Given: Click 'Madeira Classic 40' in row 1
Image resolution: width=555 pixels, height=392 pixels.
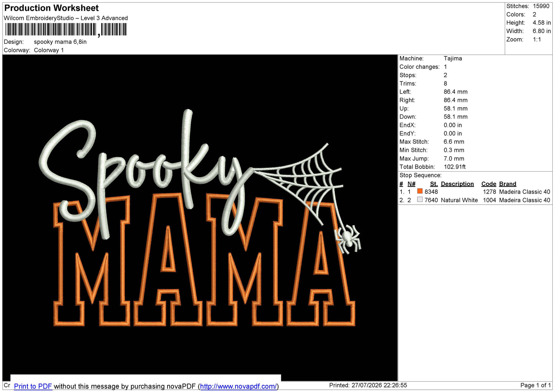Looking at the screenshot, I should [x=525, y=192].
